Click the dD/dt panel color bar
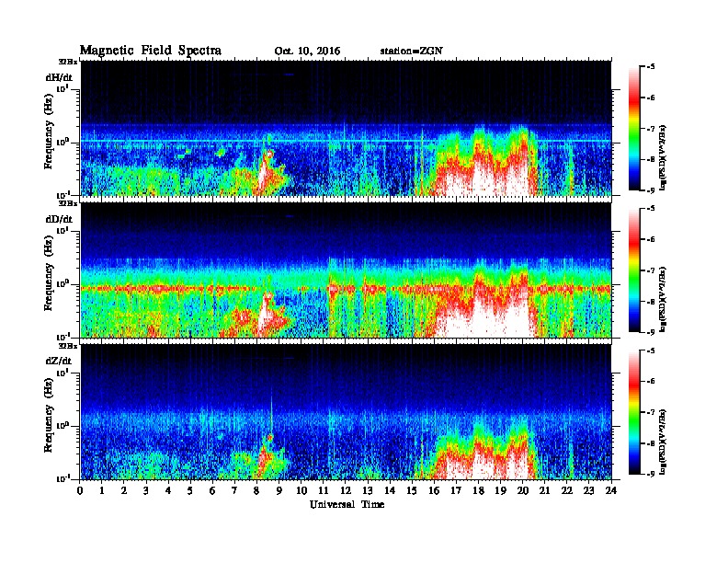This screenshot has width=728, height=563. [633, 270]
